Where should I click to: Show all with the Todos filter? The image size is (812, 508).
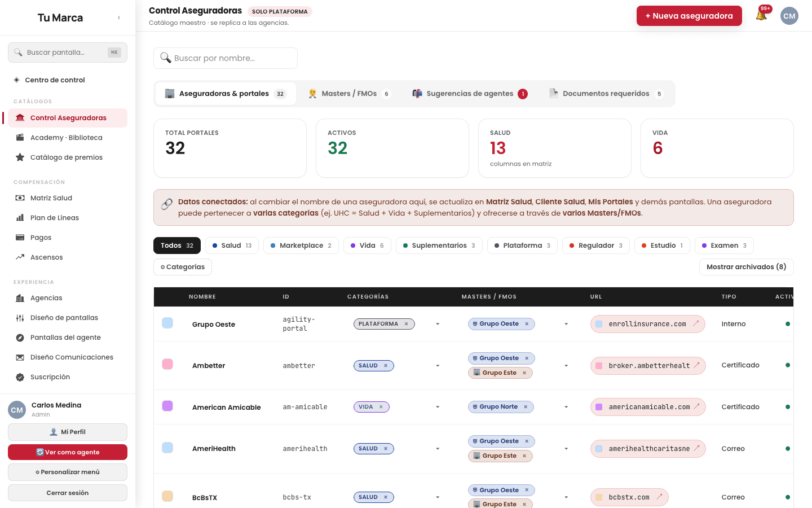177,246
